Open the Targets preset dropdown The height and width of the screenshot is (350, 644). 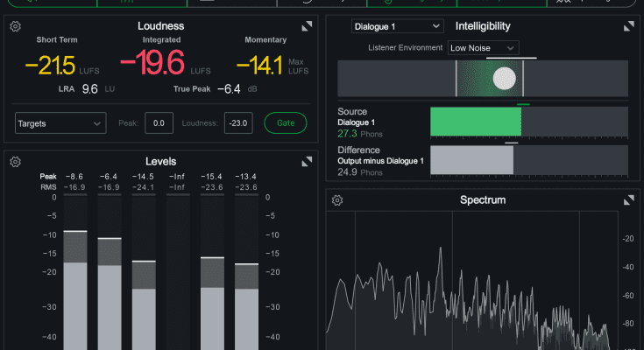point(60,123)
